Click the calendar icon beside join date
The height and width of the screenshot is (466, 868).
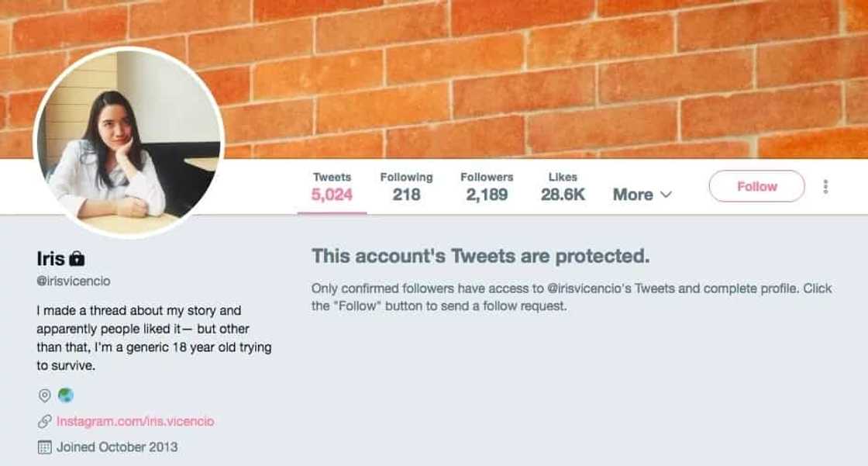[x=45, y=447]
